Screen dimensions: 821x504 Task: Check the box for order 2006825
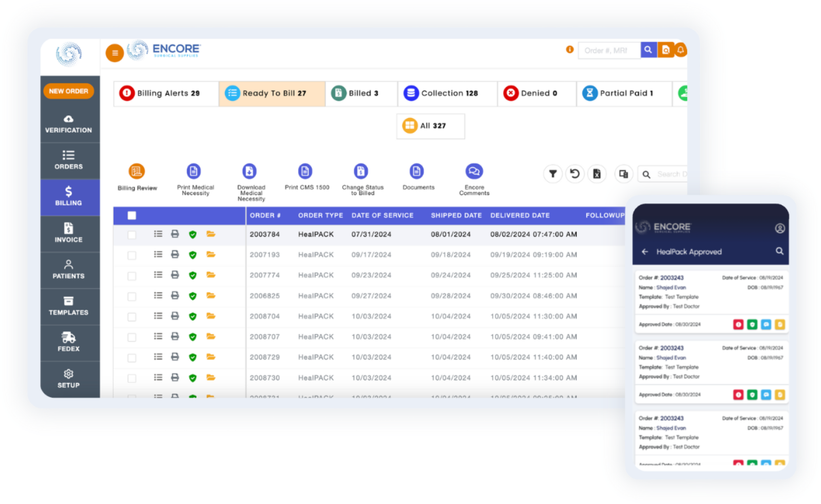click(x=132, y=297)
